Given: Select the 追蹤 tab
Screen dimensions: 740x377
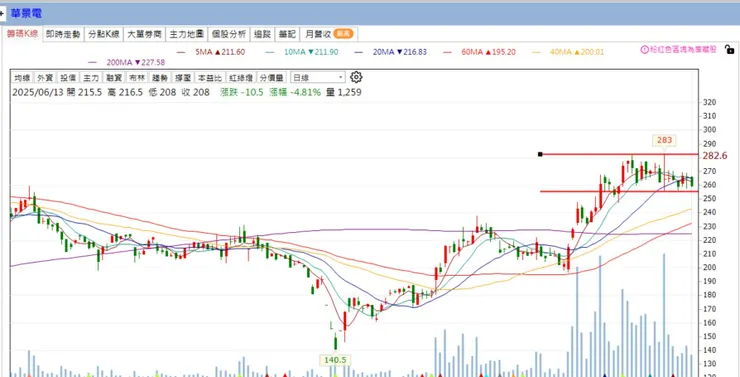Looking at the screenshot, I should [262, 34].
